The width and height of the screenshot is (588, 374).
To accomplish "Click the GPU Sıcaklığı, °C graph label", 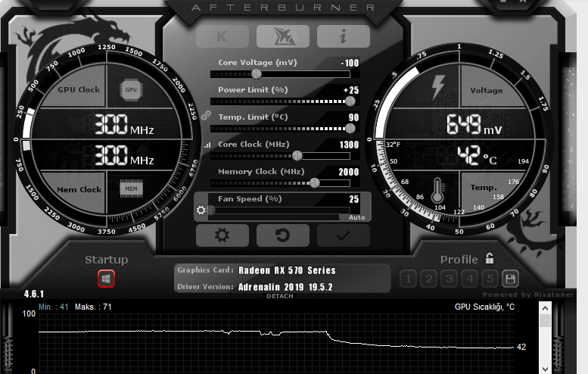I will (x=484, y=307).
